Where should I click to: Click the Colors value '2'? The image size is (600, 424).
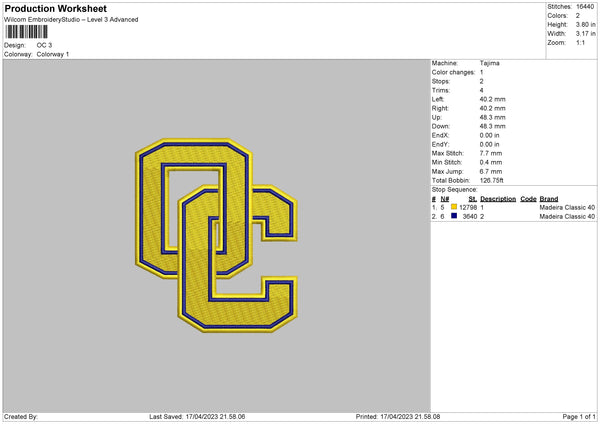pyautogui.click(x=578, y=16)
